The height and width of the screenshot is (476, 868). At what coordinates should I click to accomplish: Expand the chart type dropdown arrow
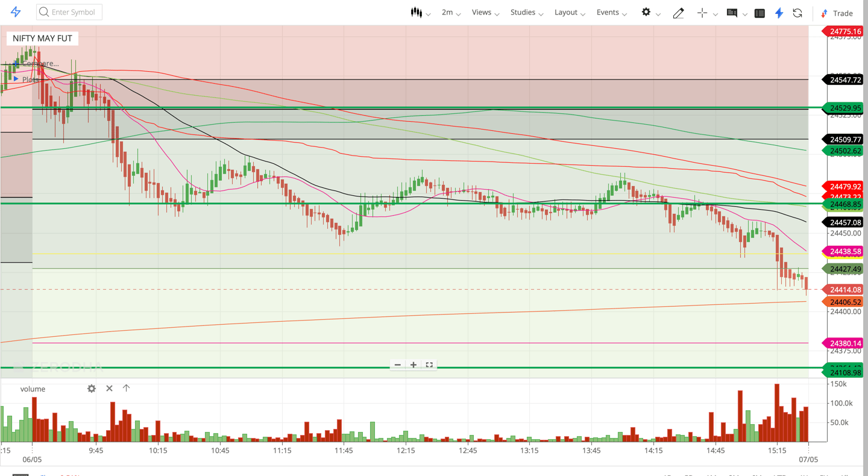pos(428,14)
